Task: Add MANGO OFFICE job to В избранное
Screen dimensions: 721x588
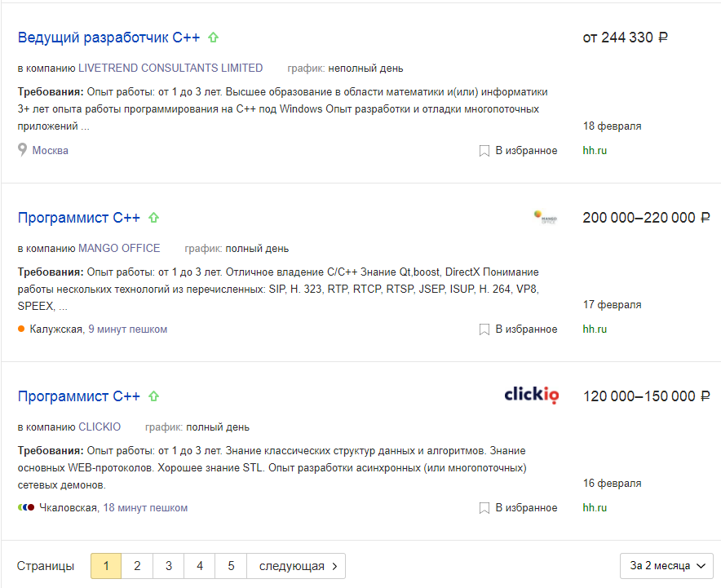Action: (x=526, y=329)
